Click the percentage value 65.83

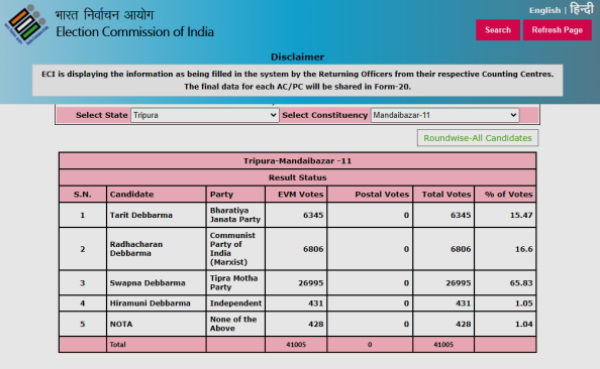tap(521, 283)
